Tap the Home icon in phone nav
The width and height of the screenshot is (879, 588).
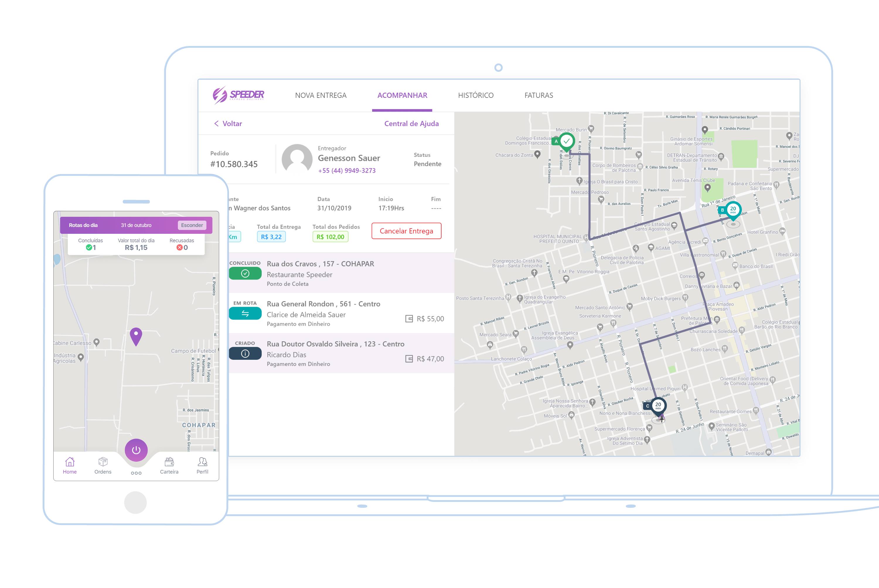tap(70, 462)
